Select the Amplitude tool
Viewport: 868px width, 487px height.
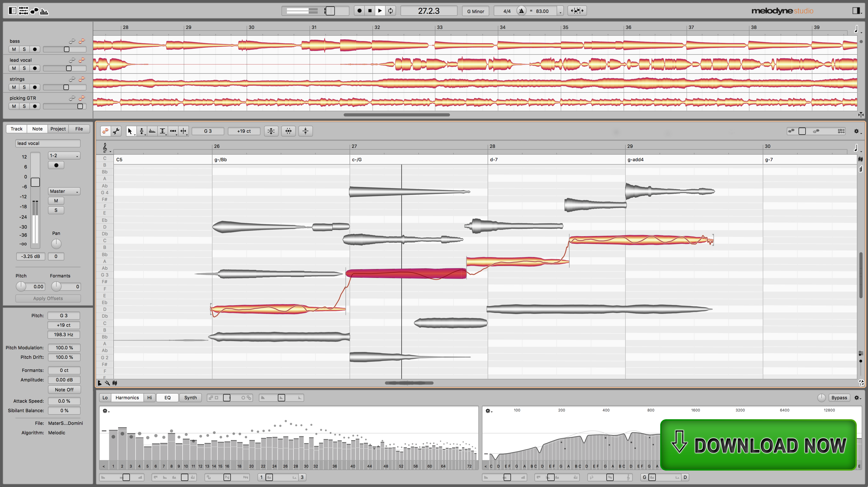point(162,131)
